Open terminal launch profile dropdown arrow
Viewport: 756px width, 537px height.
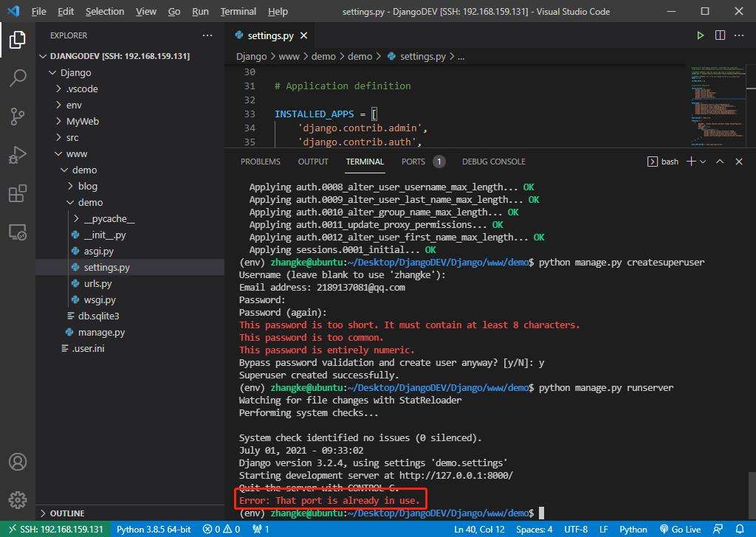[x=703, y=162]
